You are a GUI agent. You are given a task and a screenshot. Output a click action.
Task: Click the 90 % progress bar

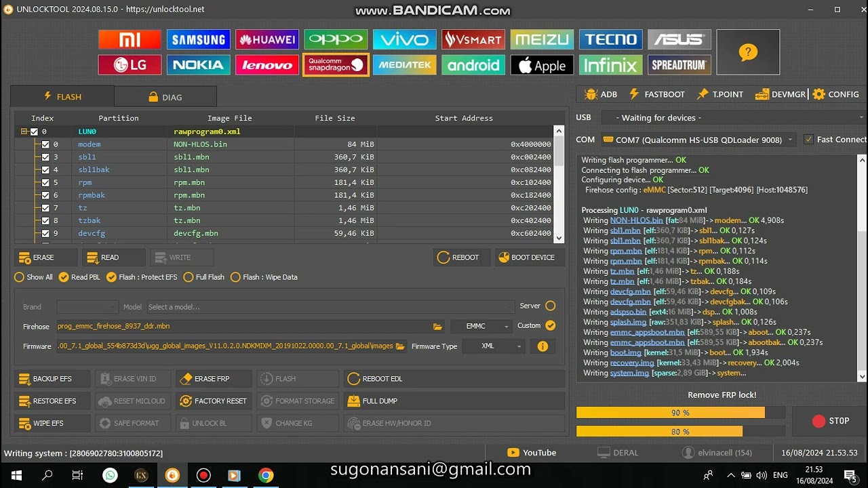coord(681,413)
